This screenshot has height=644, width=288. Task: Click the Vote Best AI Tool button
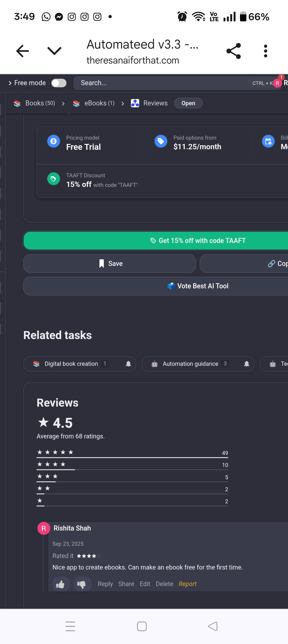click(x=156, y=286)
